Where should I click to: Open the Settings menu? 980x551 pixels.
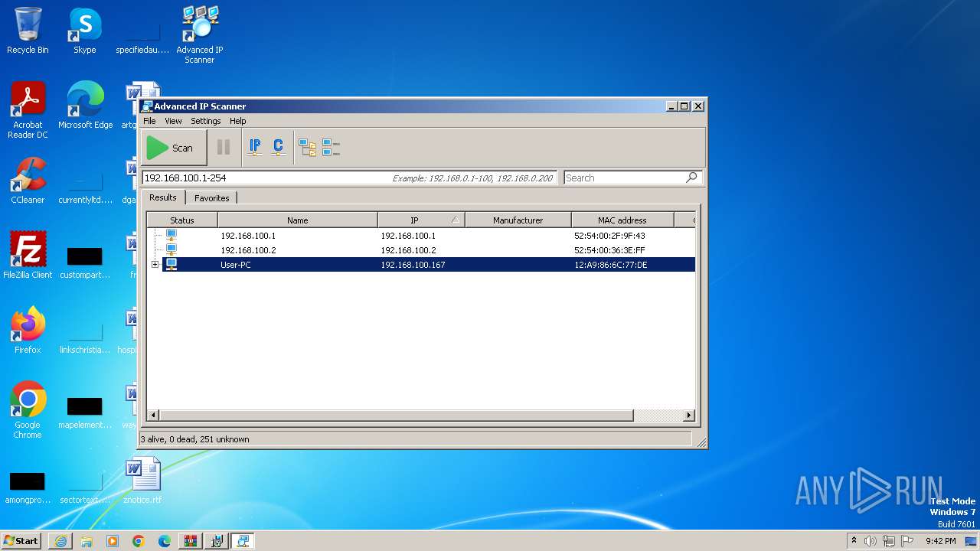pos(206,121)
